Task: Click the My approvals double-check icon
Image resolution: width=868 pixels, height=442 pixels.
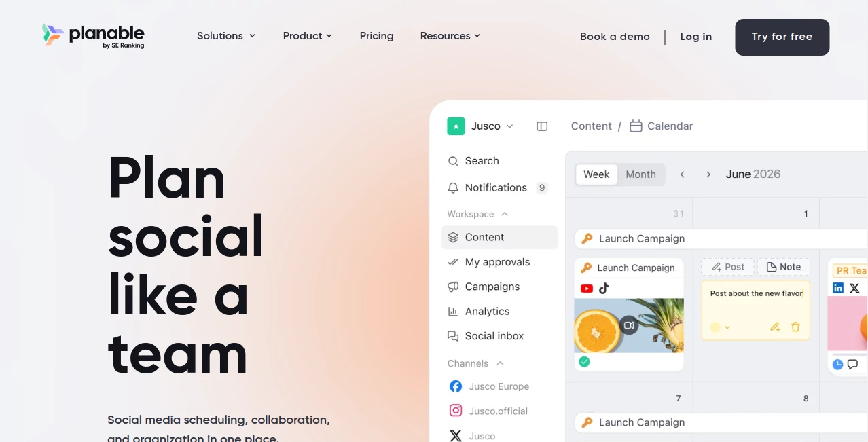Action: pos(453,262)
